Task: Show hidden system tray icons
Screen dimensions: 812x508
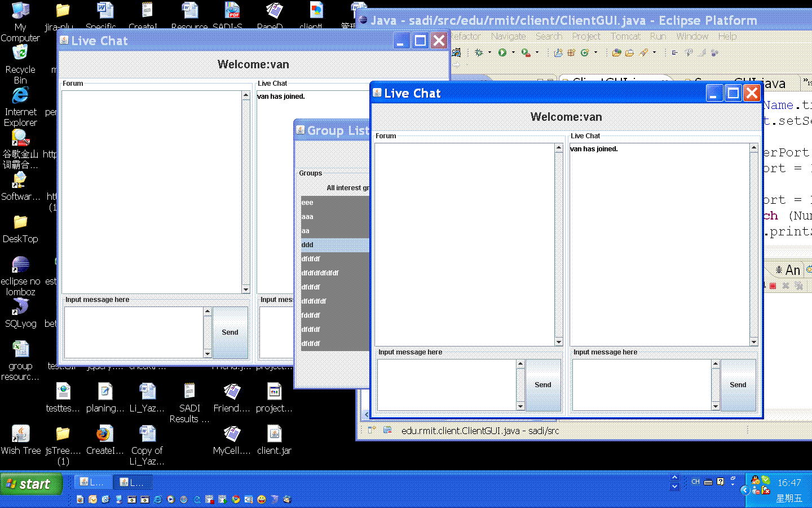Action: [x=745, y=490]
